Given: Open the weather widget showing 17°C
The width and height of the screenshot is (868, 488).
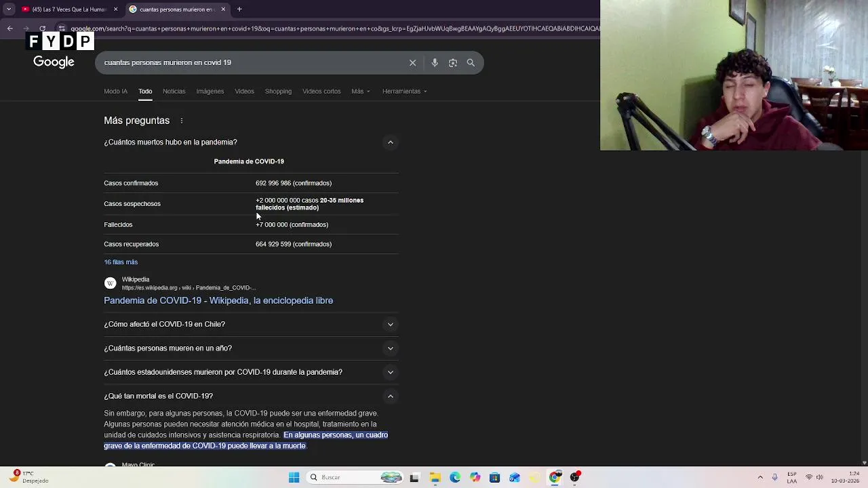Looking at the screenshot, I should click(28, 476).
